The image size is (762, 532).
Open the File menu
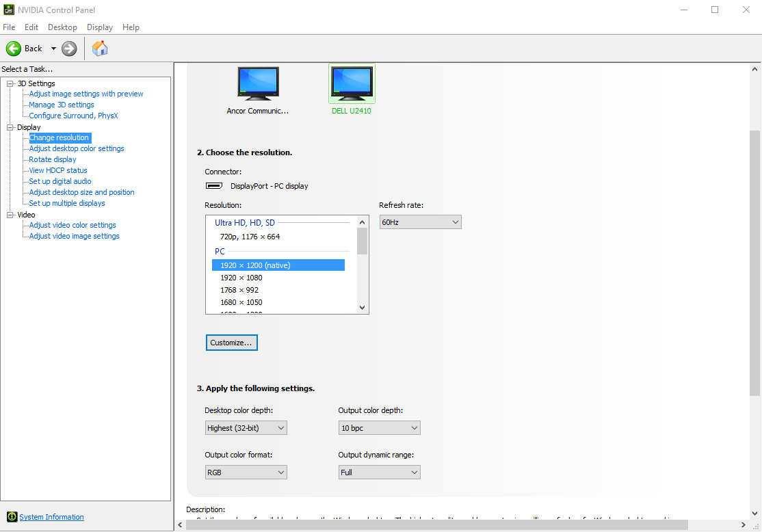[9, 27]
